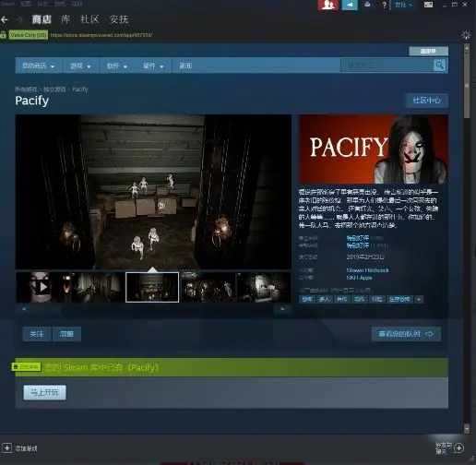The width and height of the screenshot is (476, 465).
Task: Switch to the 商店 tab
Action: click(42, 19)
